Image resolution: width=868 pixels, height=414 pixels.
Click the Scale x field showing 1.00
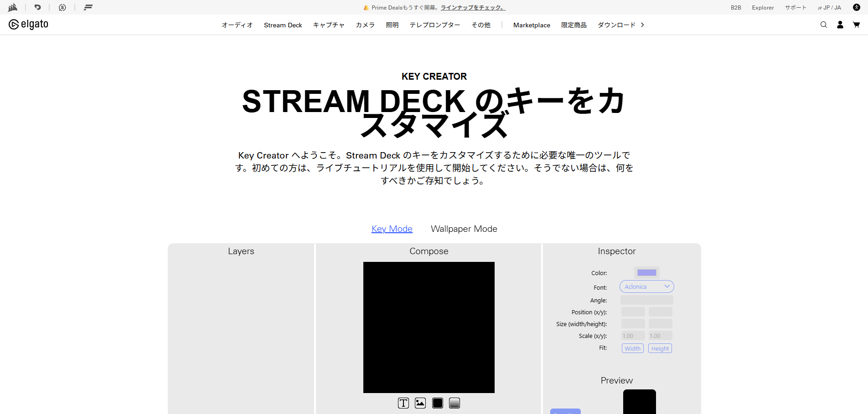(633, 336)
